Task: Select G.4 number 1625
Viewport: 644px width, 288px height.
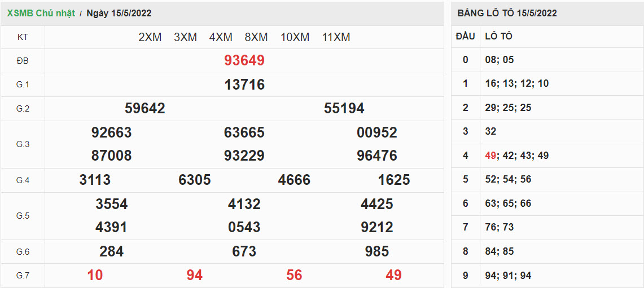Action: point(393,180)
